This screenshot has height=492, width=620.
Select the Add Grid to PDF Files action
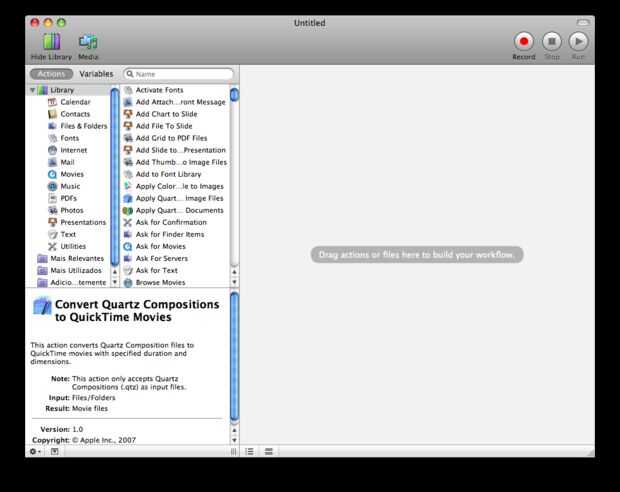click(x=175, y=138)
